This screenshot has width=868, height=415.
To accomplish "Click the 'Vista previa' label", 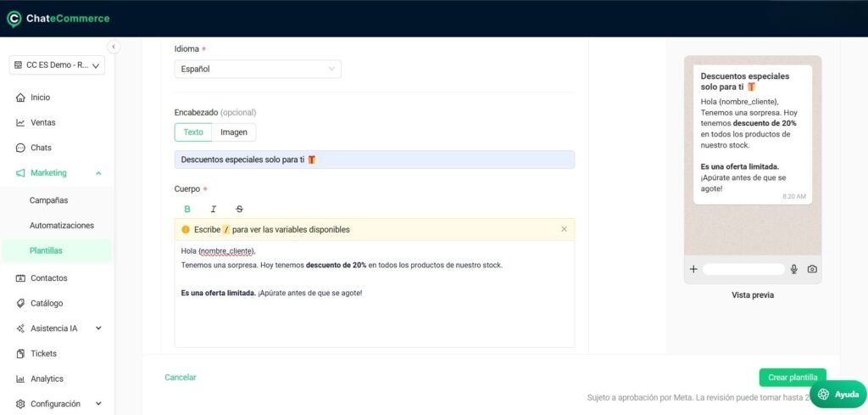I will pyautogui.click(x=753, y=295).
